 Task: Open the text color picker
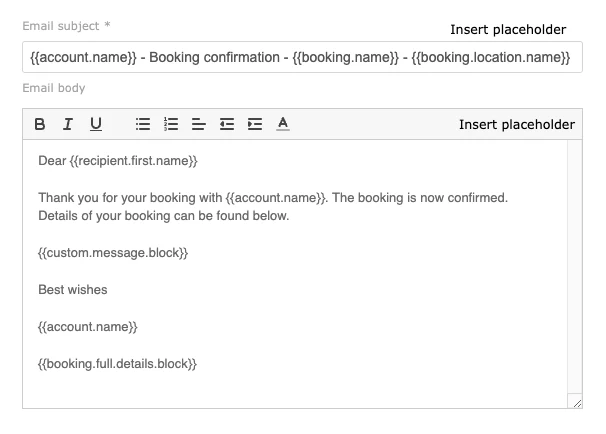(x=283, y=124)
